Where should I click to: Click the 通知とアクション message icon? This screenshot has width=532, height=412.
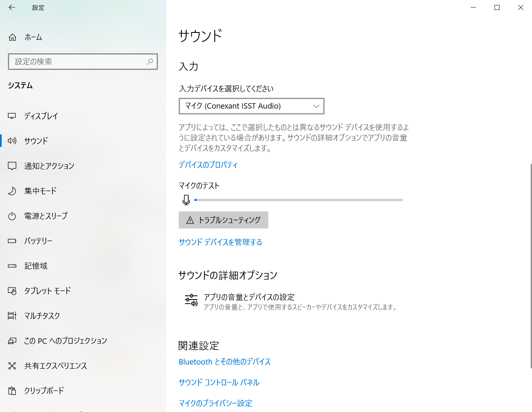12,166
